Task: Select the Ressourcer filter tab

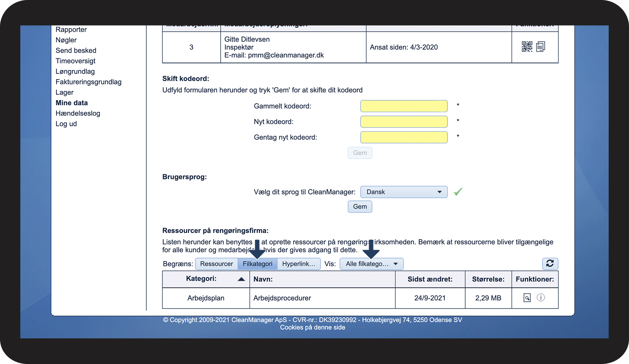Action: 216,264
